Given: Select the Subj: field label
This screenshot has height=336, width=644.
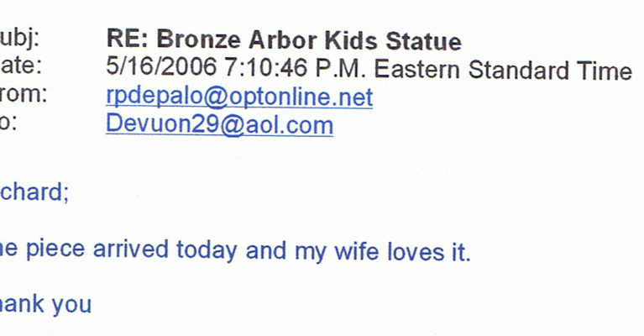Looking at the screenshot, I should [19, 39].
